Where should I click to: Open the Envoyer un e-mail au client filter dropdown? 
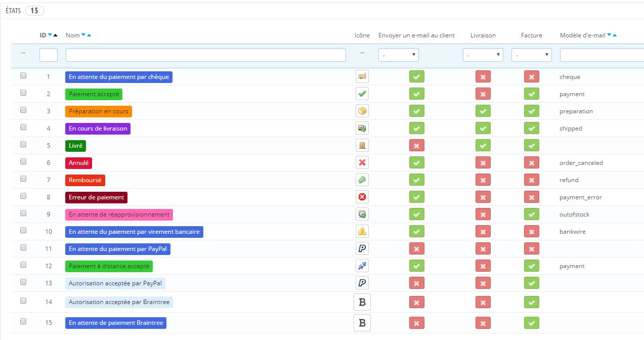[x=399, y=55]
